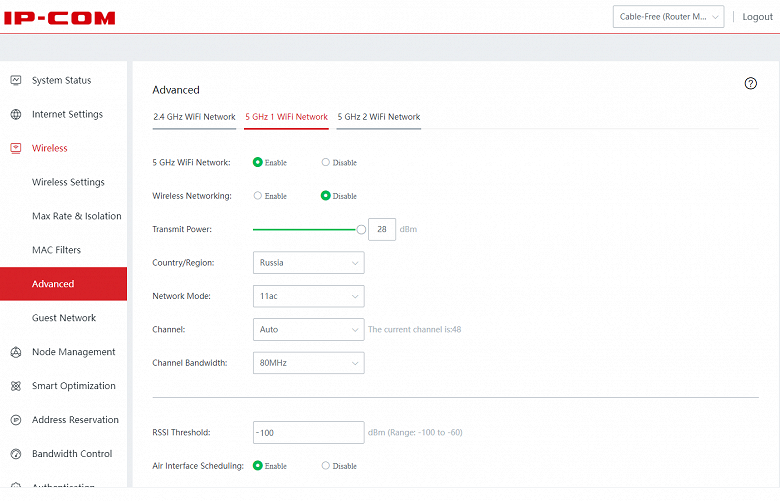Open the Channel Bandwidth dropdown
The width and height of the screenshot is (780, 501).
(x=308, y=363)
